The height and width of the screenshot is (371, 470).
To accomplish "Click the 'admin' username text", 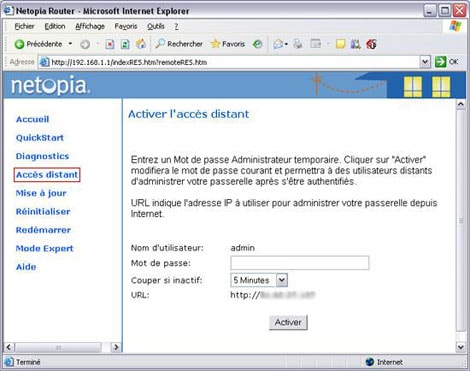I will pyautogui.click(x=243, y=248).
